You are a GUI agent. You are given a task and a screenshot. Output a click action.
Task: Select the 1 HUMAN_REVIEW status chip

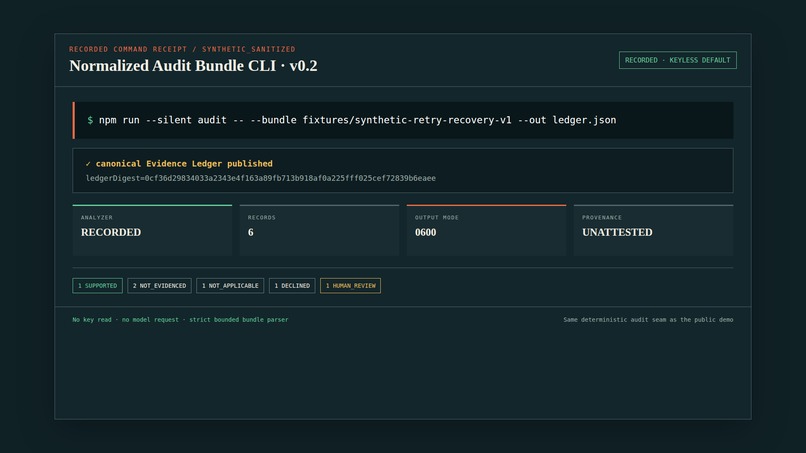coord(351,285)
